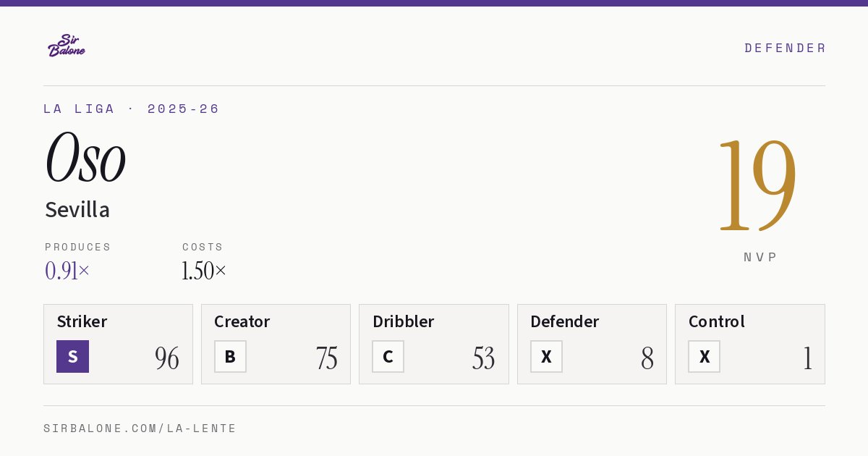
Task: Open the Creator rating card
Action: coord(276,344)
